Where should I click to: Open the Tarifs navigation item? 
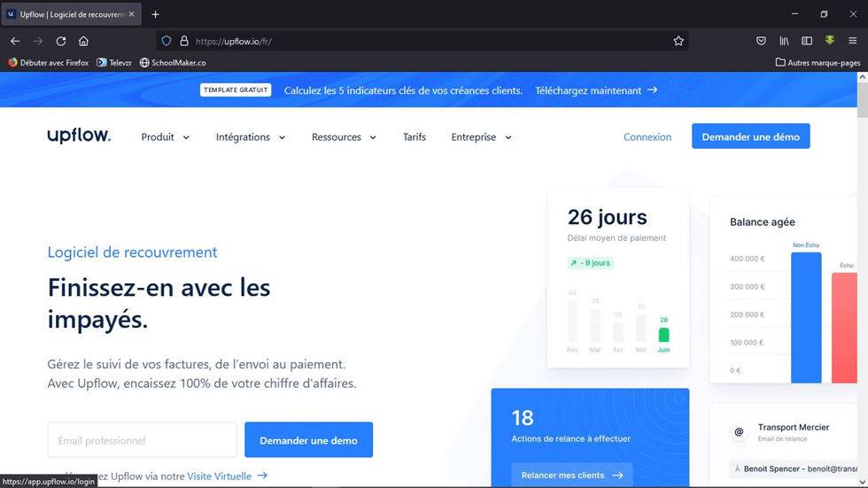415,137
